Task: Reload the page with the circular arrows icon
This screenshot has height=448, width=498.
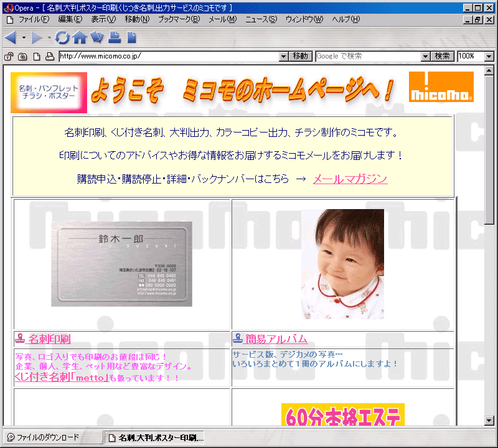Action: point(62,37)
